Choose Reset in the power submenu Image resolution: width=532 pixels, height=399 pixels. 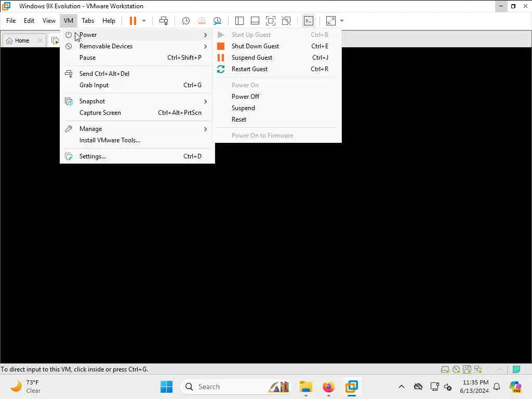(277, 119)
